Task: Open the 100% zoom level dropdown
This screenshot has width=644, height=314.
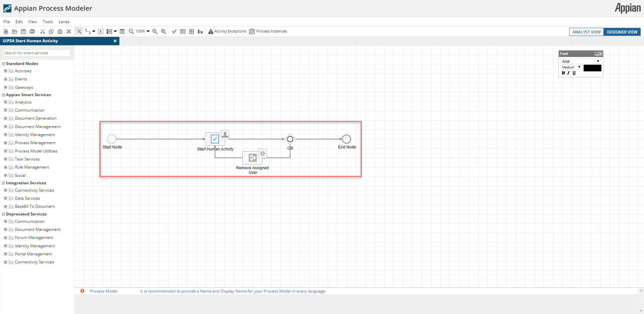Action: coord(143,32)
